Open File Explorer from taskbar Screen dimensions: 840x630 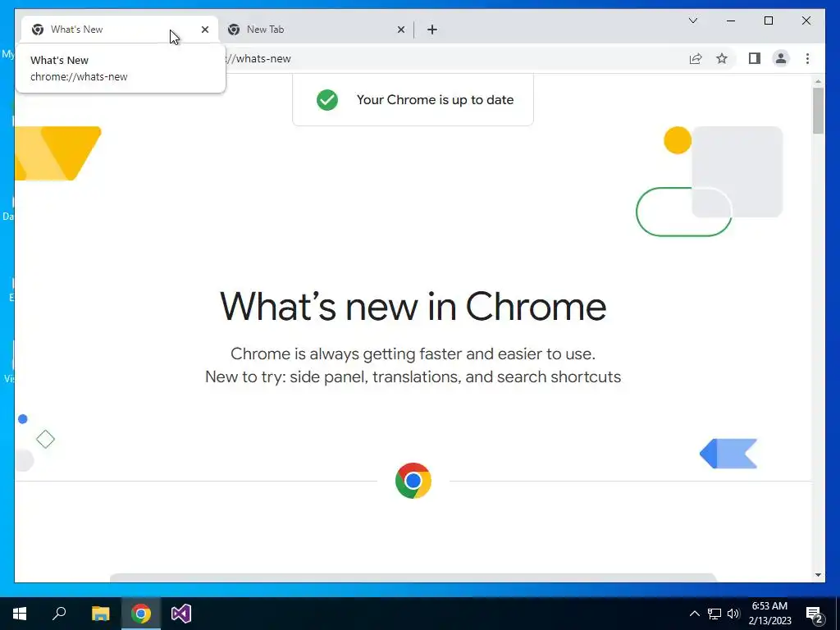pos(100,614)
